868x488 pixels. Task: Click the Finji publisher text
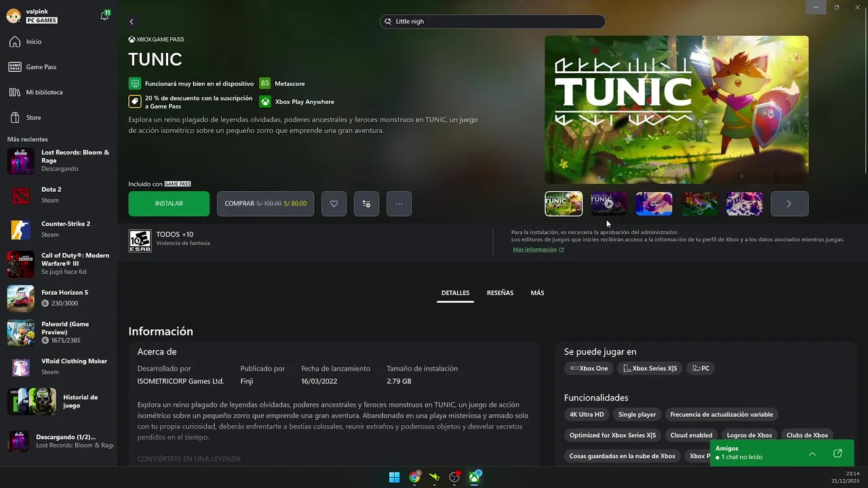click(x=247, y=382)
